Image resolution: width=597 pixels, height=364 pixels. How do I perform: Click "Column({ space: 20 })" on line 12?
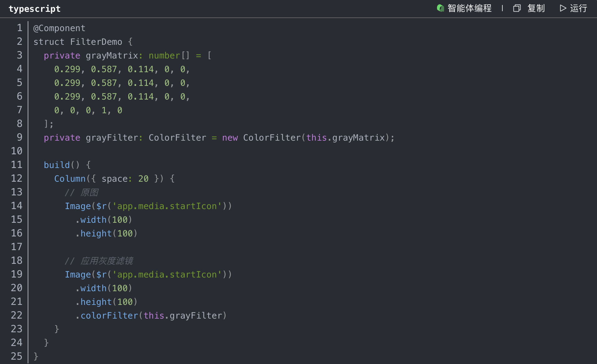[x=109, y=179]
